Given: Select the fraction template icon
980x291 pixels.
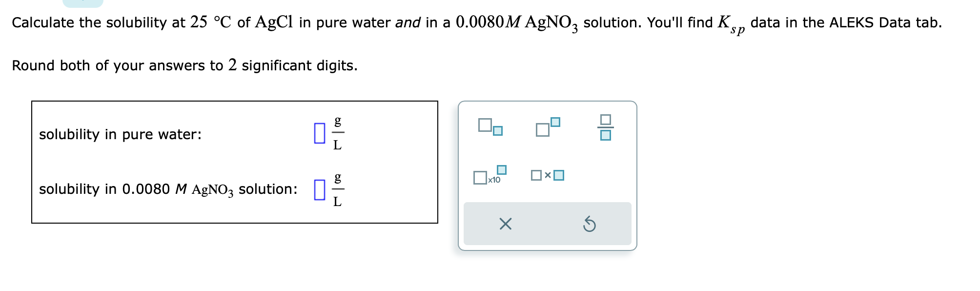Looking at the screenshot, I should point(606,128).
